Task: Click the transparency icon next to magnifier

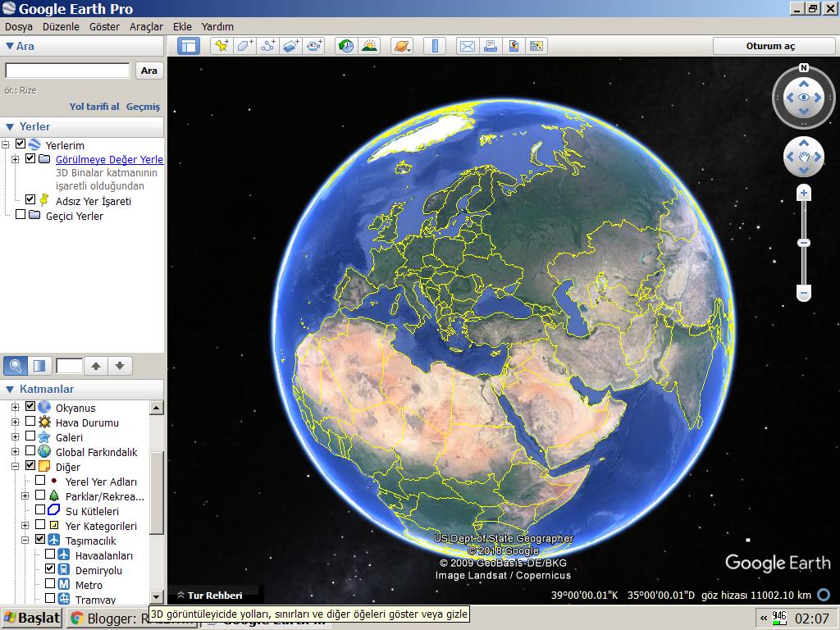Action: [39, 366]
